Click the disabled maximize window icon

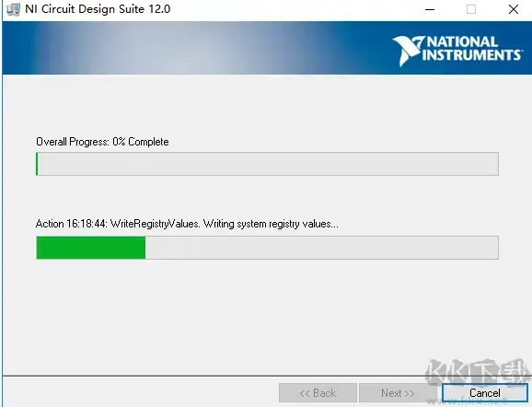[x=471, y=9]
